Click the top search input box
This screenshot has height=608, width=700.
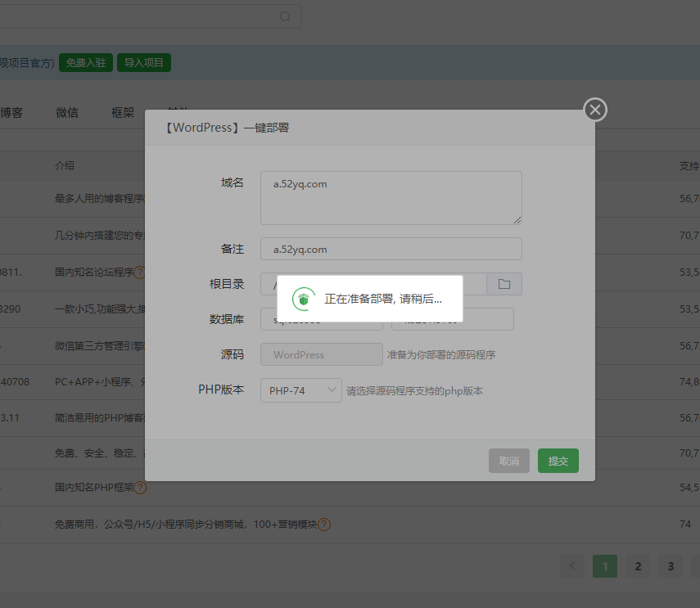151,16
